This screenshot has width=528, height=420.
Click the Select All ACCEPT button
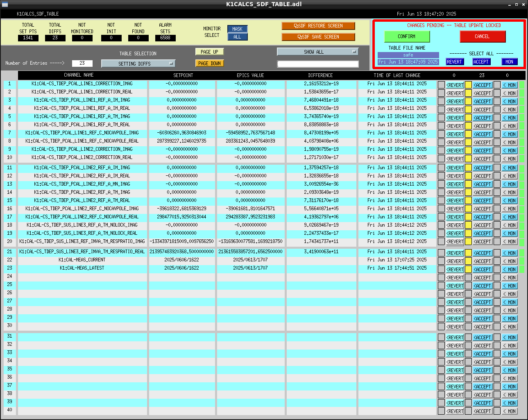point(481,62)
